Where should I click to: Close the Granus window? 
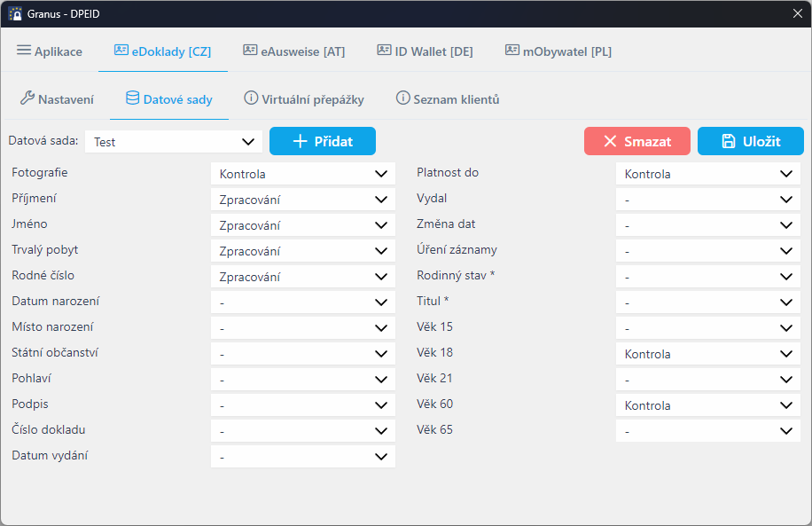point(796,13)
